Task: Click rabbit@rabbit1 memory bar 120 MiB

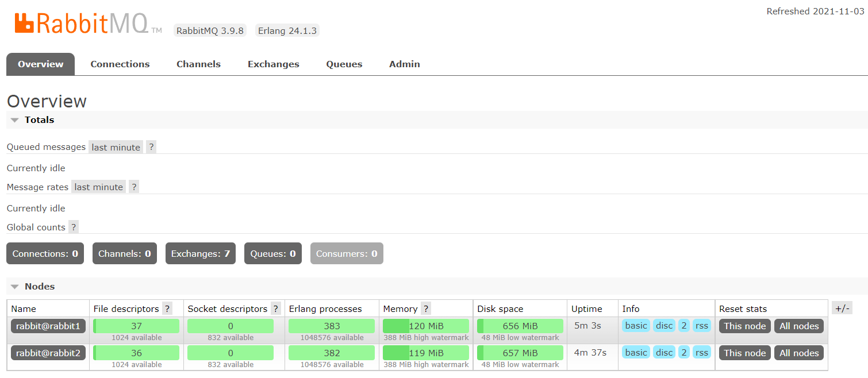Action: click(426, 326)
